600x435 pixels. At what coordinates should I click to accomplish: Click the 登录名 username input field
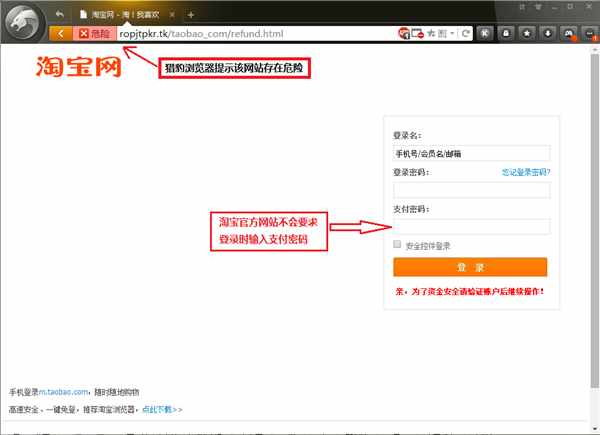[471, 154]
